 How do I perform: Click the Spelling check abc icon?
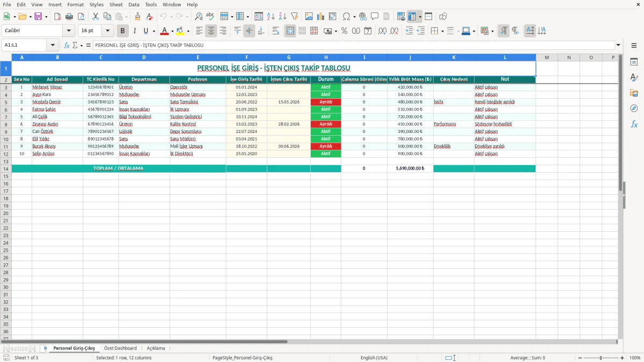pyautogui.click(x=210, y=17)
